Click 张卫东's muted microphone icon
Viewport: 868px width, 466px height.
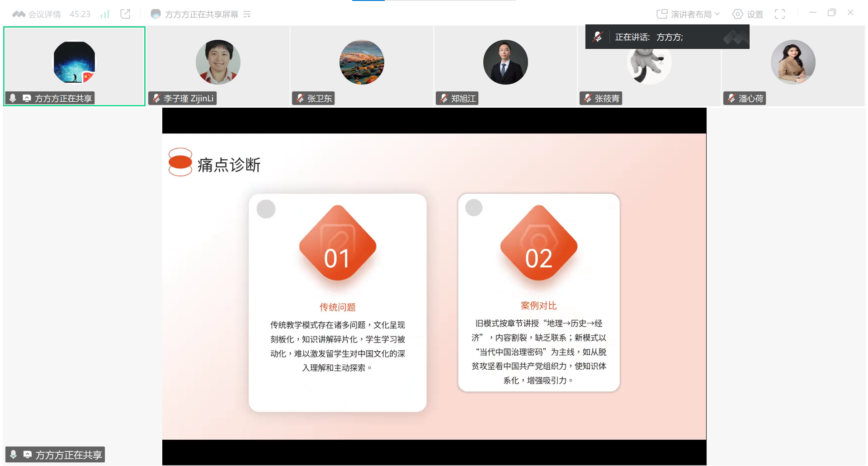click(x=300, y=98)
